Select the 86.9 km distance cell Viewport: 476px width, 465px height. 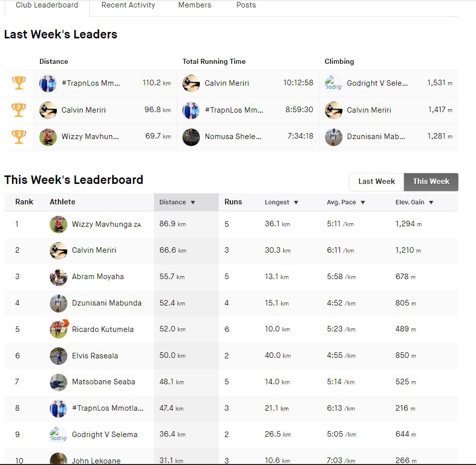[x=172, y=224]
